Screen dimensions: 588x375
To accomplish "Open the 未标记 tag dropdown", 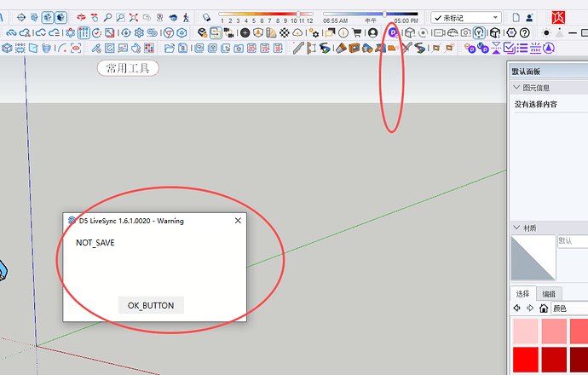I will pos(466,18).
